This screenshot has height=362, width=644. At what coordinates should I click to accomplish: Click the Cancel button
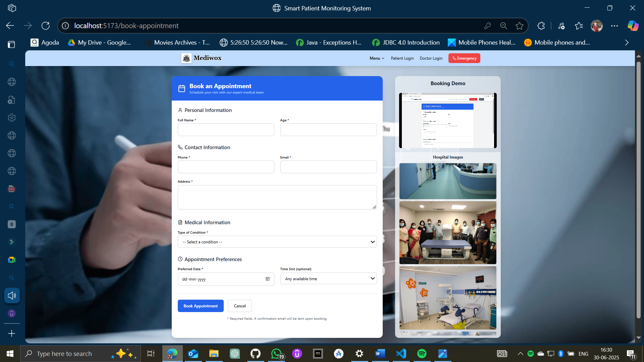[x=239, y=306]
